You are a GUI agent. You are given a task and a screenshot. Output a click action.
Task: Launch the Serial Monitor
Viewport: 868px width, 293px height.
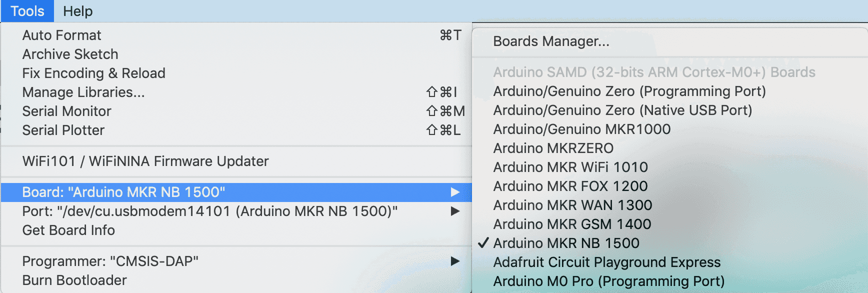pyautogui.click(x=66, y=111)
